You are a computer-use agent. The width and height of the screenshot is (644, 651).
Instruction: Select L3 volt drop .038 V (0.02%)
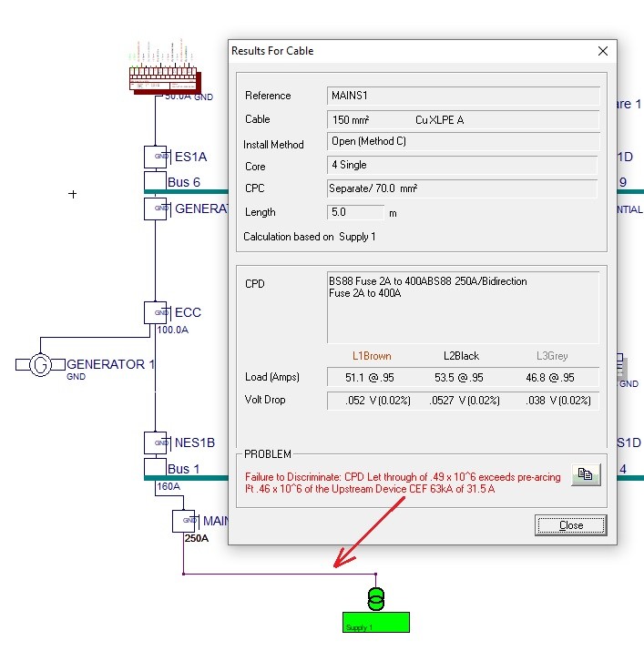coord(558,401)
